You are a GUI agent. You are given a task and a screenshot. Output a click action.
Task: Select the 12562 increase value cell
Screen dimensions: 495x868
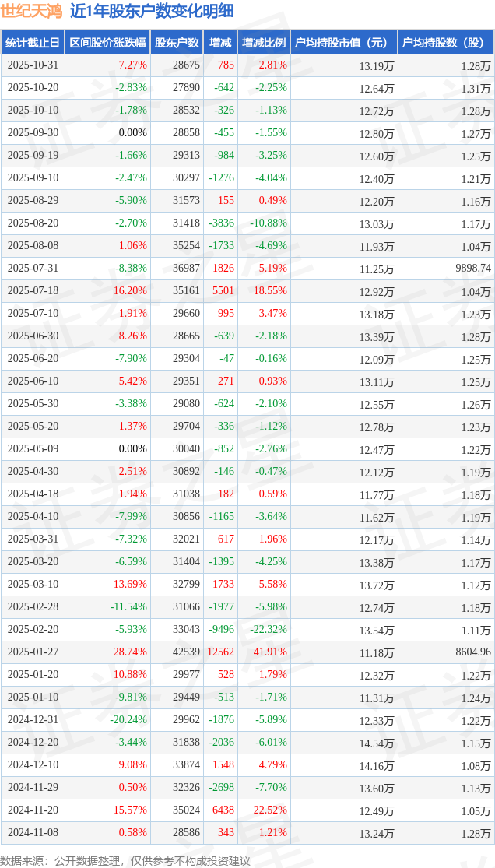pyautogui.click(x=220, y=652)
